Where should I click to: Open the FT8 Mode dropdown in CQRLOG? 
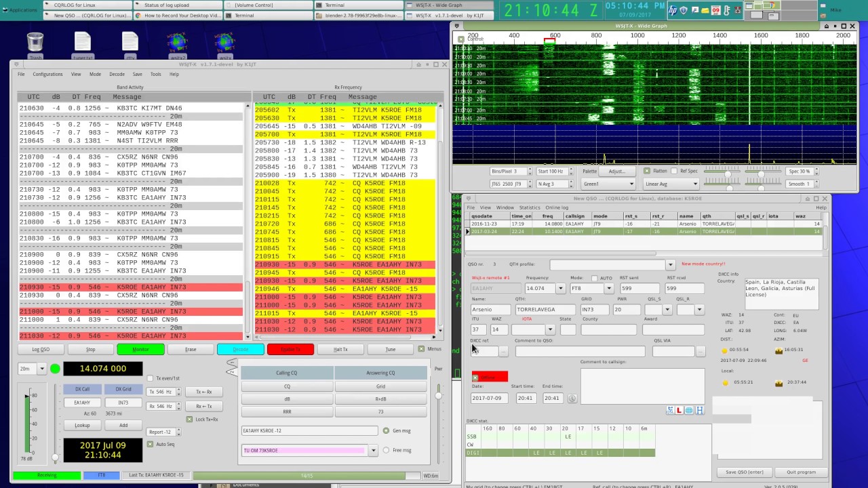pyautogui.click(x=608, y=288)
